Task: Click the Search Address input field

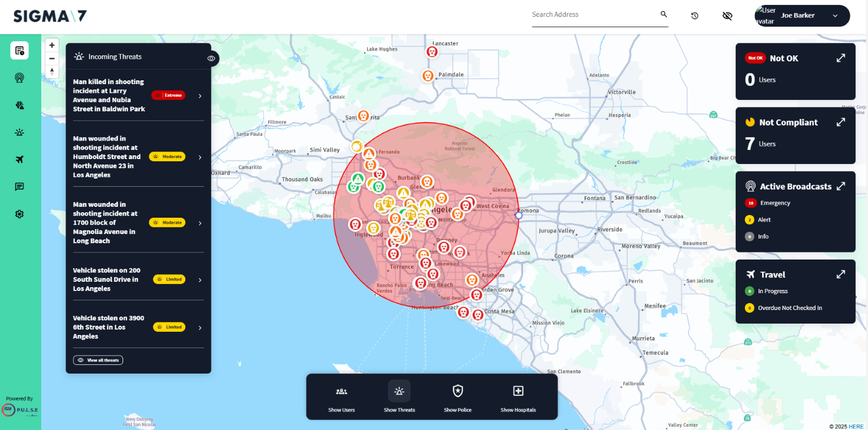Action: (x=594, y=15)
